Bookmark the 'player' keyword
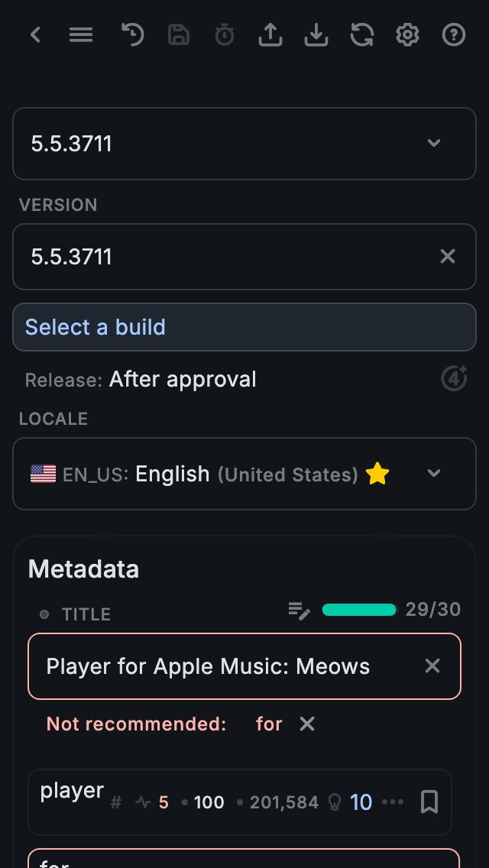 [429, 802]
